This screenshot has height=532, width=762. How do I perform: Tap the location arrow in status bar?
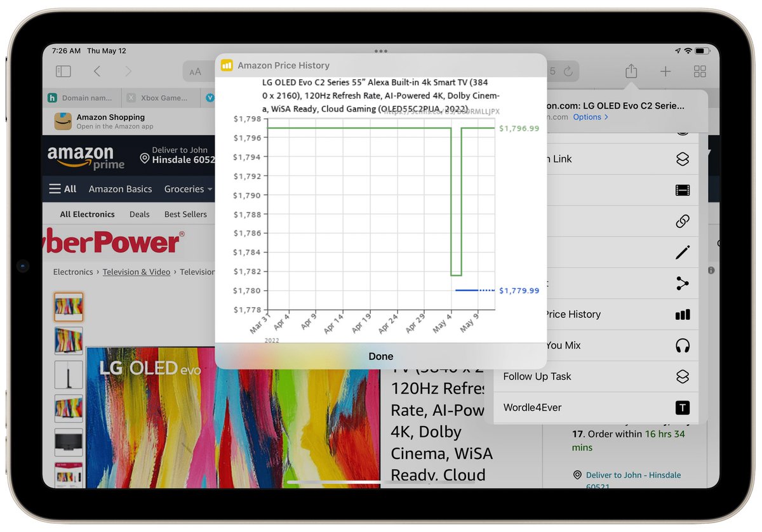[x=678, y=51]
